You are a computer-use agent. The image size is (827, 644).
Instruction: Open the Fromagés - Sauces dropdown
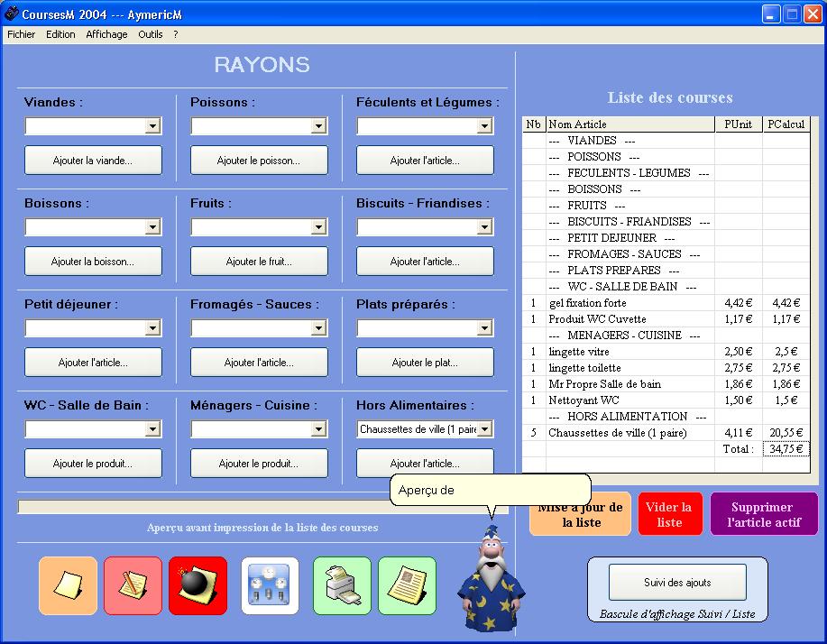click(318, 328)
